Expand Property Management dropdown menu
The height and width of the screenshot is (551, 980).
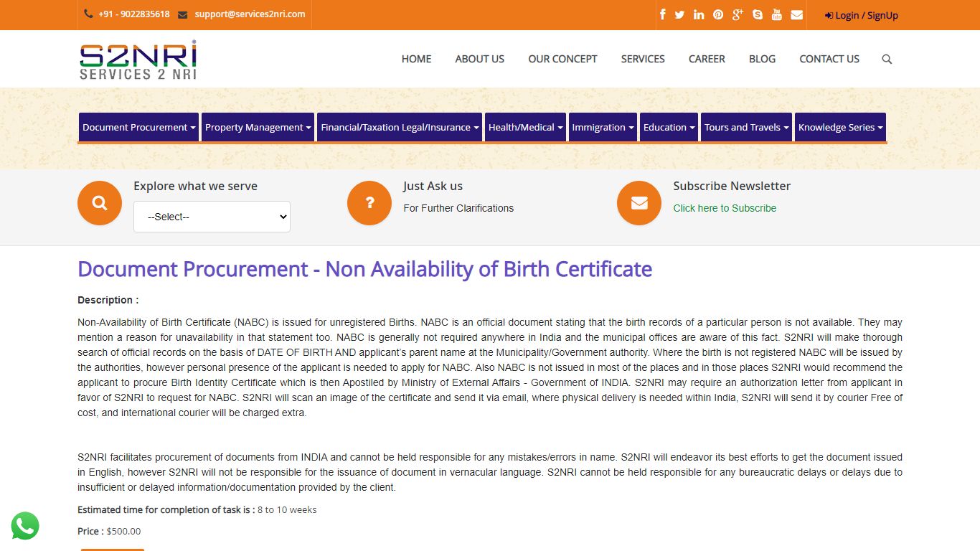point(258,127)
